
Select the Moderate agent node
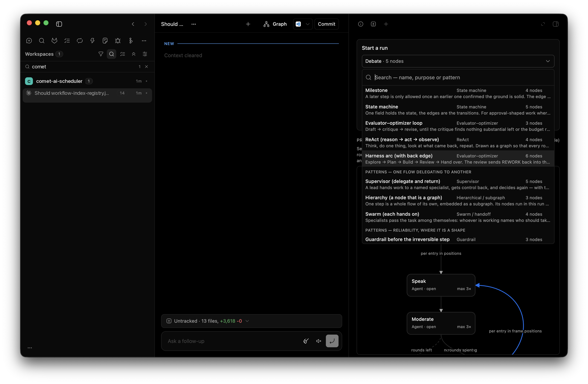[441, 323]
